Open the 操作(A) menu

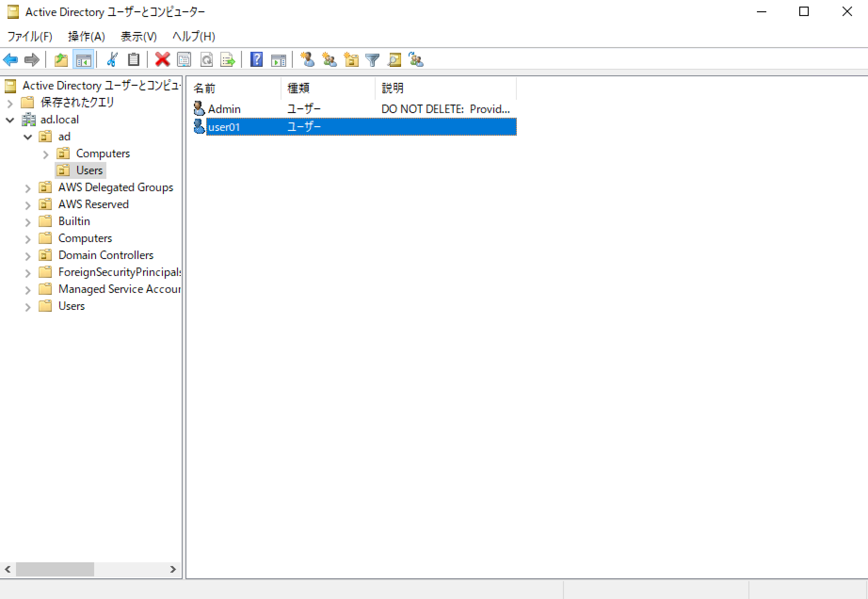(86, 37)
